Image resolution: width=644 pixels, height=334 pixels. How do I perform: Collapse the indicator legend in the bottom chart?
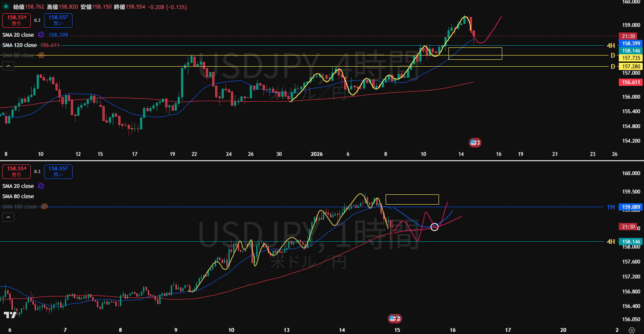coord(8,217)
